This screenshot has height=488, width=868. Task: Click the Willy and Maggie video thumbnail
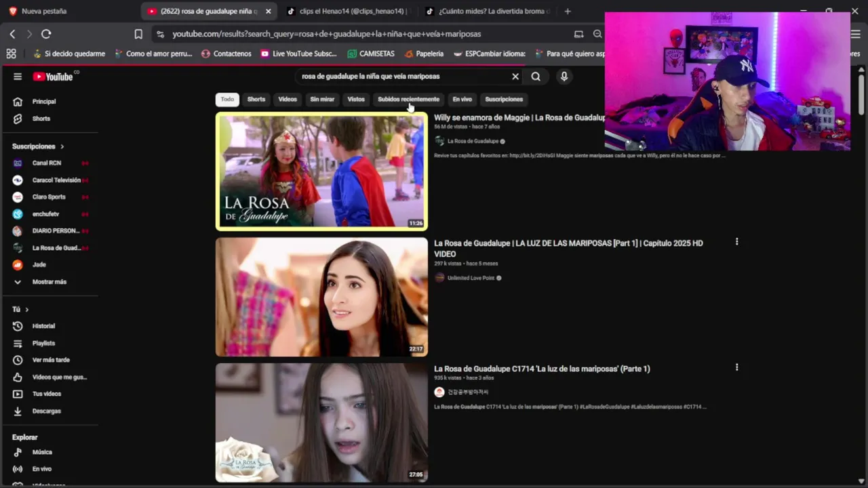tap(321, 171)
